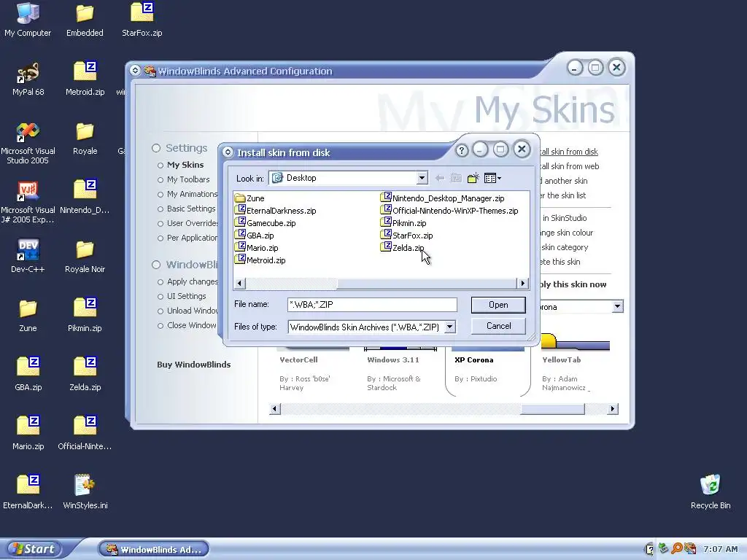
Task: Click the system tray magnifier icon
Action: tap(676, 548)
